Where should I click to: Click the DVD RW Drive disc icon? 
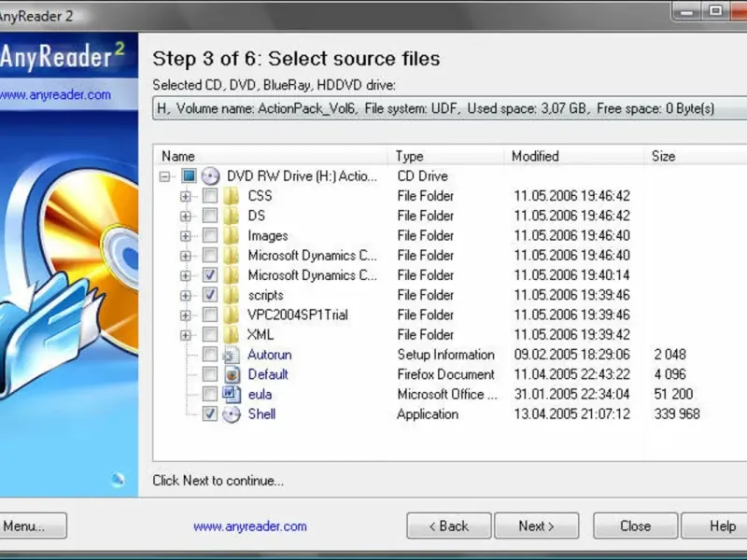tap(210, 176)
